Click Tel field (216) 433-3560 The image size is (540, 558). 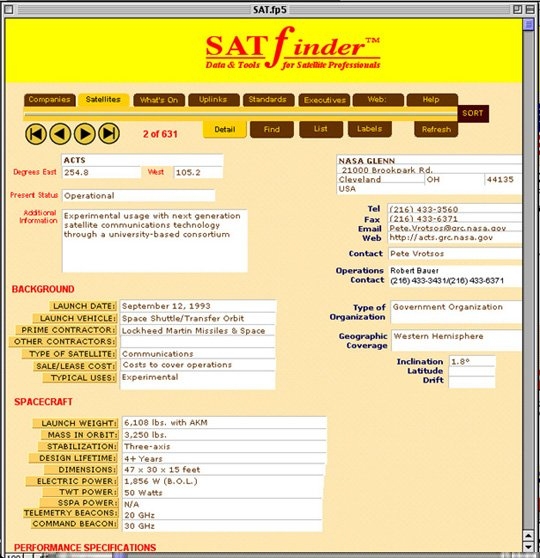pos(455,209)
